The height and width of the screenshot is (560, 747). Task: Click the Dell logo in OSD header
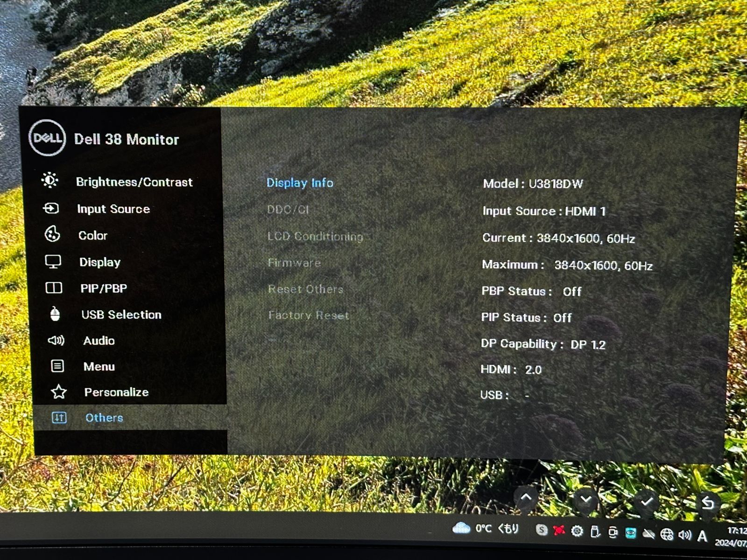(47, 138)
